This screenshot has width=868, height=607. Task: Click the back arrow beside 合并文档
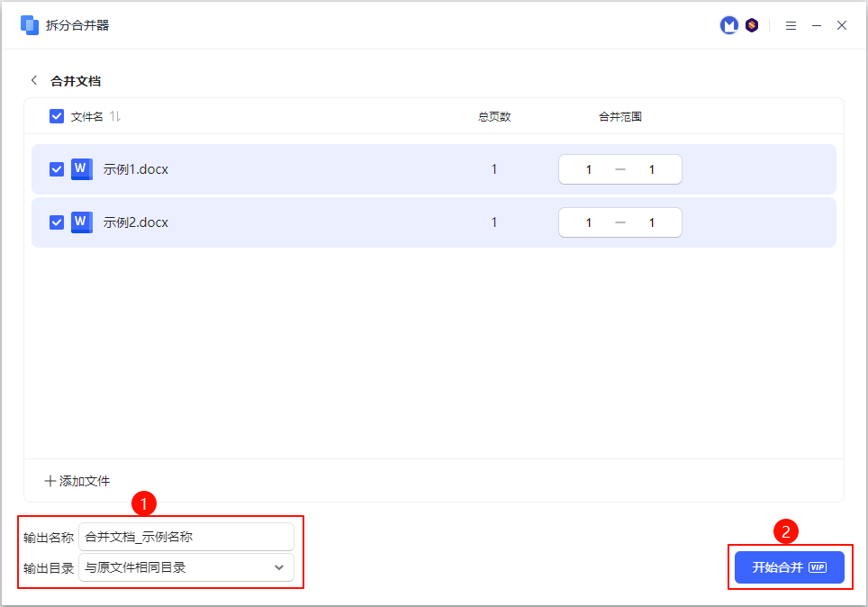point(34,80)
